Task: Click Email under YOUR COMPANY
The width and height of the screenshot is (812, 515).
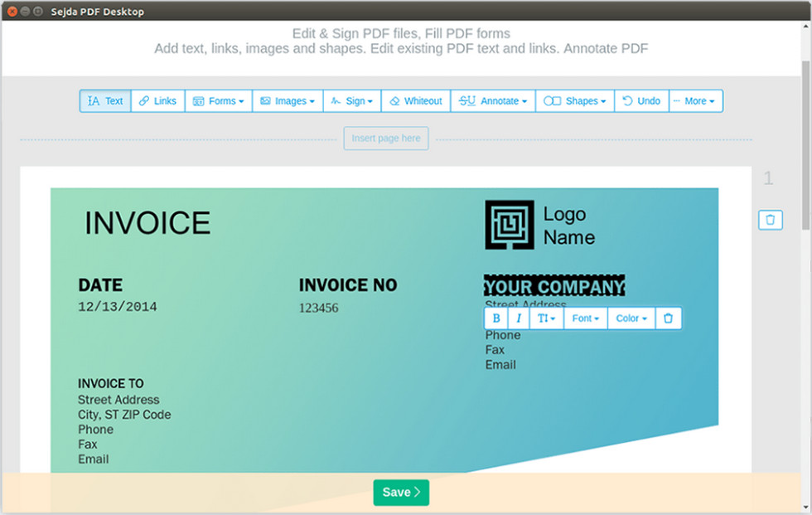Action: [500, 365]
